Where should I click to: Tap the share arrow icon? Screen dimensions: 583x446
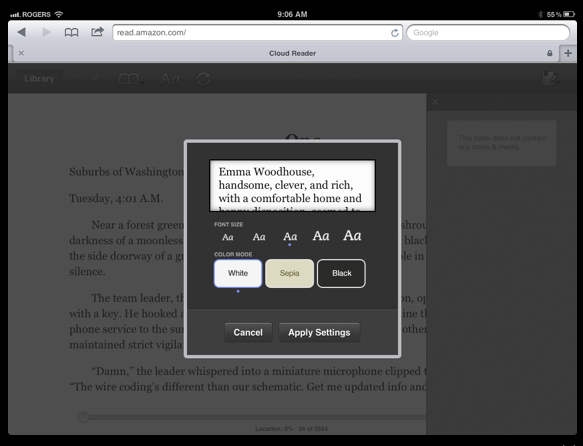point(97,32)
